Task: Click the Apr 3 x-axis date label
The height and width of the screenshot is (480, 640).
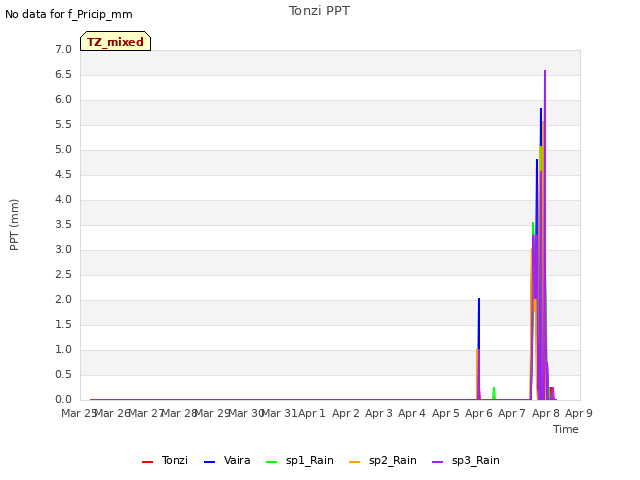Action: (x=379, y=413)
